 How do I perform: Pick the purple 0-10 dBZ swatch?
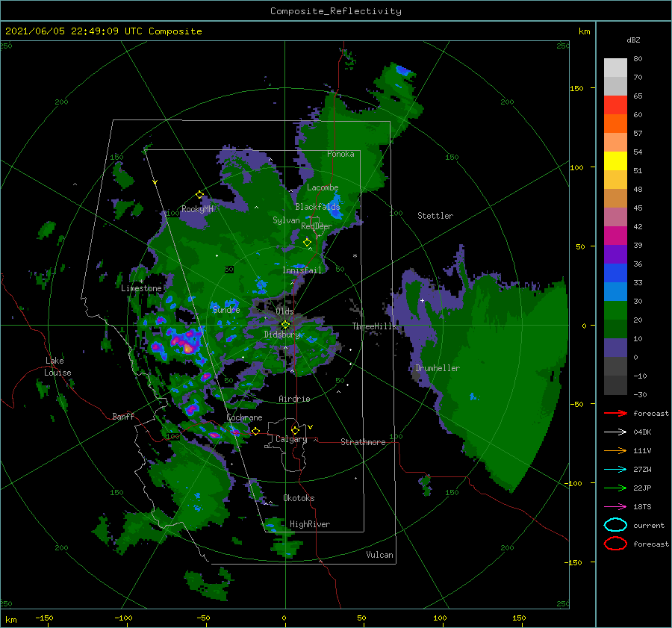pos(615,348)
